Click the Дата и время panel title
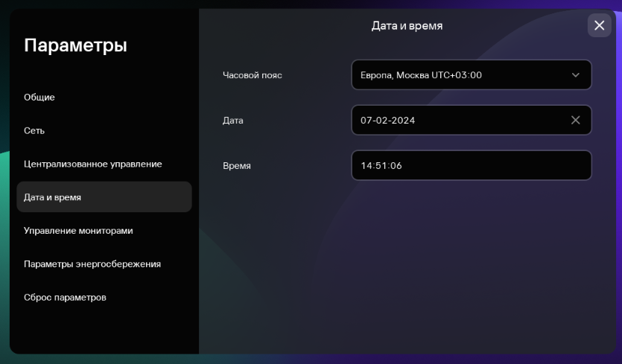Image resolution: width=622 pixels, height=364 pixels. [x=407, y=26]
